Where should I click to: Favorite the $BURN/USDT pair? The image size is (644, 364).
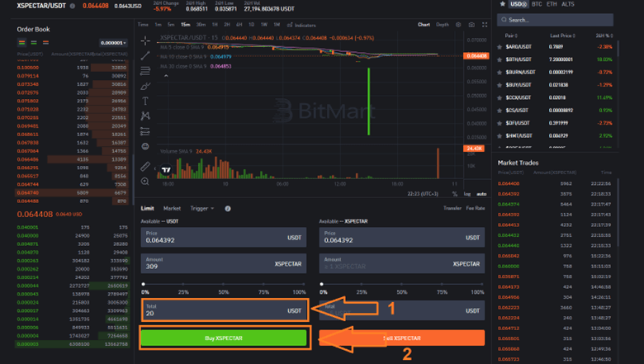(x=500, y=73)
